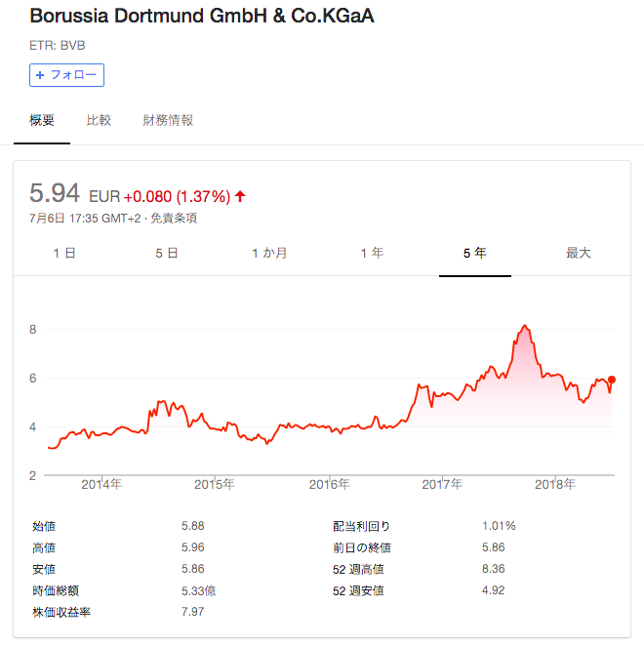The height and width of the screenshot is (646, 644).
Task: Open the 免責条項 disclaimer link
Action: click(174, 219)
